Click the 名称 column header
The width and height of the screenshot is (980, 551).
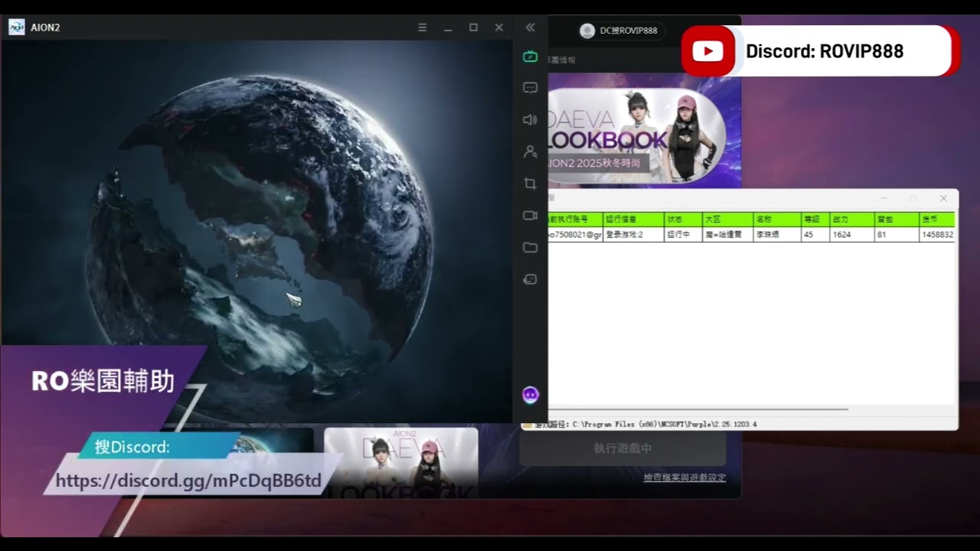(x=777, y=220)
